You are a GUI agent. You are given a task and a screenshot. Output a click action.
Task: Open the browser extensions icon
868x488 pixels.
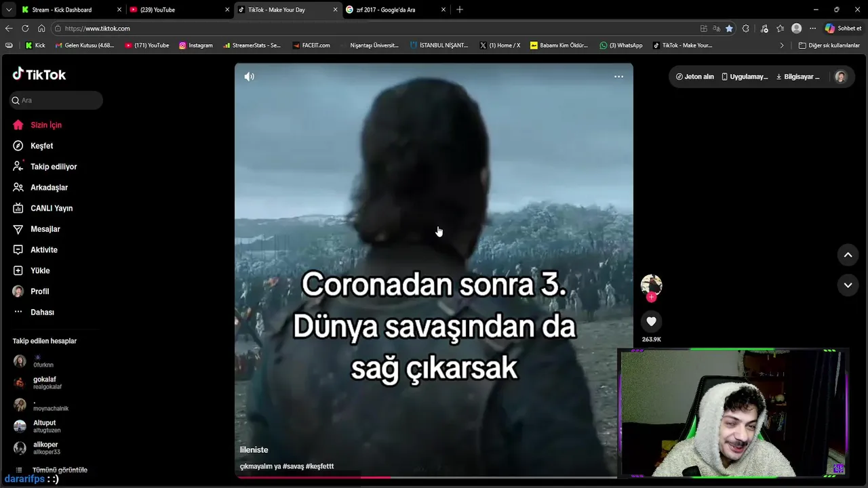coord(746,28)
